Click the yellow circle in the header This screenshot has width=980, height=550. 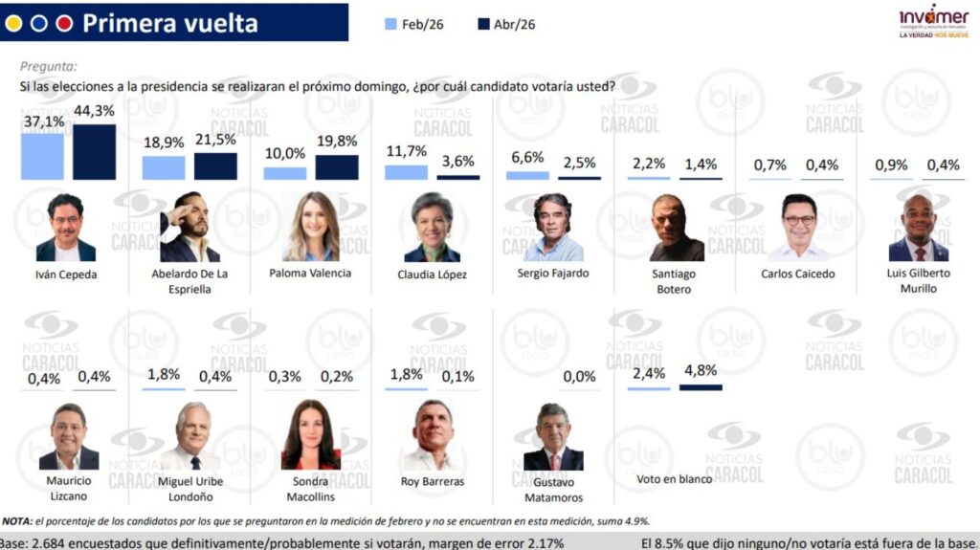click(x=14, y=23)
